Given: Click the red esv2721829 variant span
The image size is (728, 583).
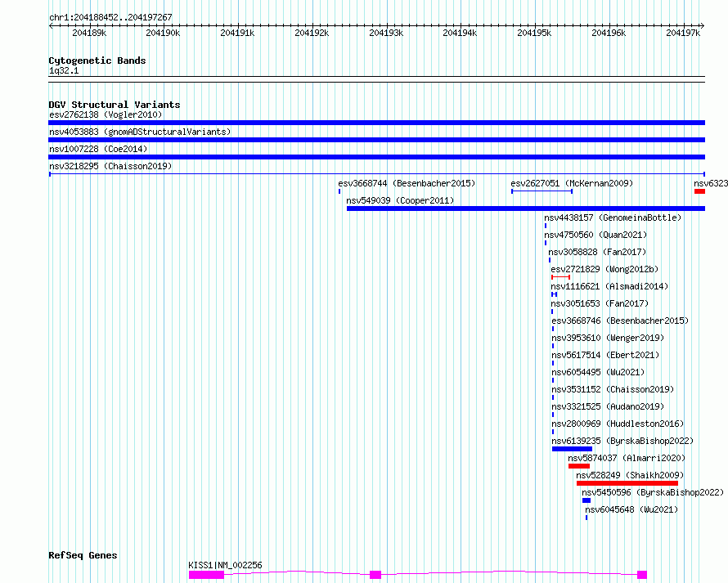Looking at the screenshot, I should (560, 277).
